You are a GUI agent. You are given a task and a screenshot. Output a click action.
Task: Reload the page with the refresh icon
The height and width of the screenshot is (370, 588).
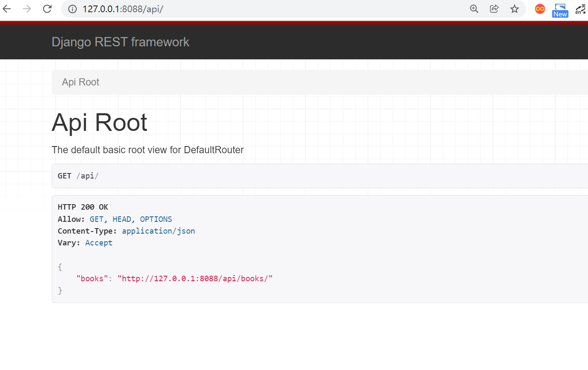click(47, 9)
